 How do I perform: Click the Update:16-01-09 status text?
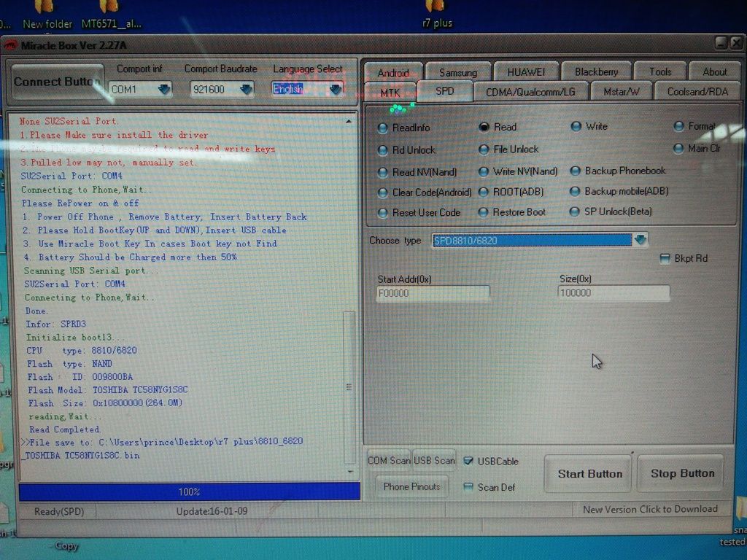coord(212,511)
